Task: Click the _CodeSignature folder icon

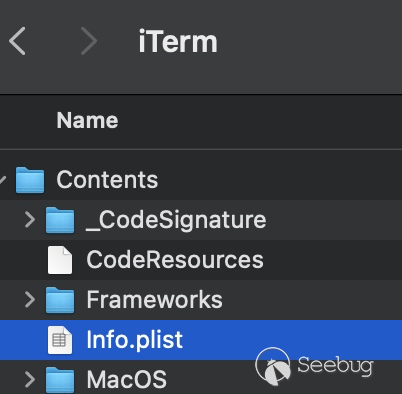Action: 60,220
